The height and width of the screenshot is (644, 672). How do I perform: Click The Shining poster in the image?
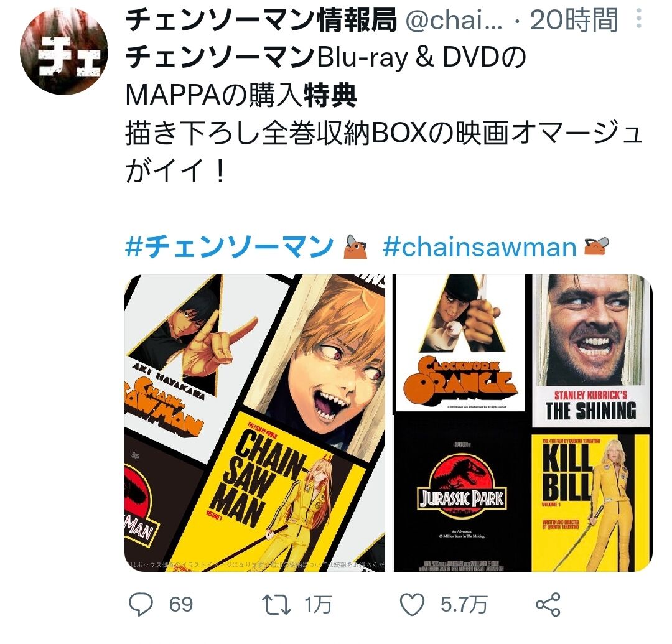590,352
